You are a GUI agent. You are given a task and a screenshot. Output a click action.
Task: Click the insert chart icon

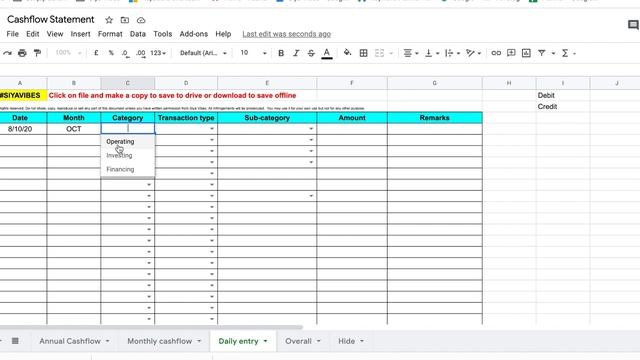[526, 53]
